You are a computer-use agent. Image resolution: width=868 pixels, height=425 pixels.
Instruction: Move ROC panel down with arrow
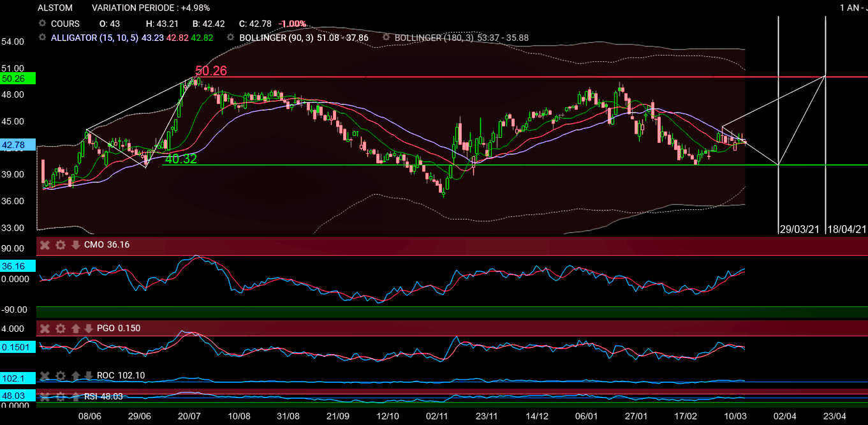click(x=88, y=375)
